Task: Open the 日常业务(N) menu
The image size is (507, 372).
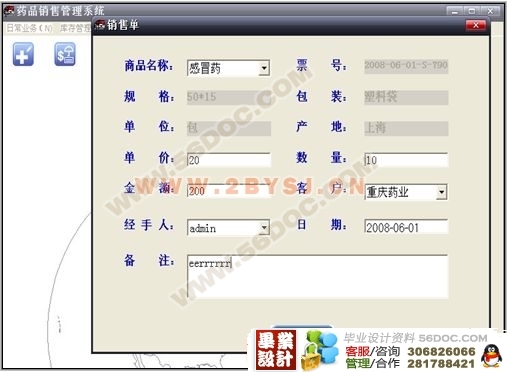Action: pos(30,28)
